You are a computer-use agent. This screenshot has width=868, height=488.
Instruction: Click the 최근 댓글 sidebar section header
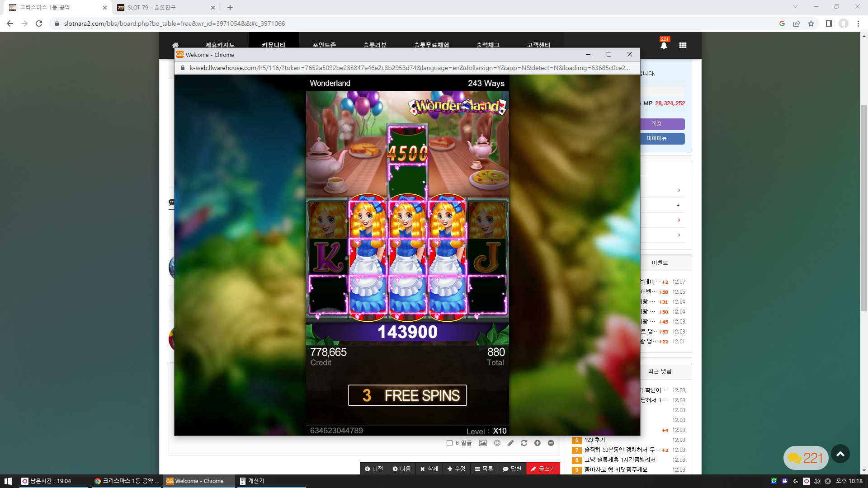click(660, 371)
